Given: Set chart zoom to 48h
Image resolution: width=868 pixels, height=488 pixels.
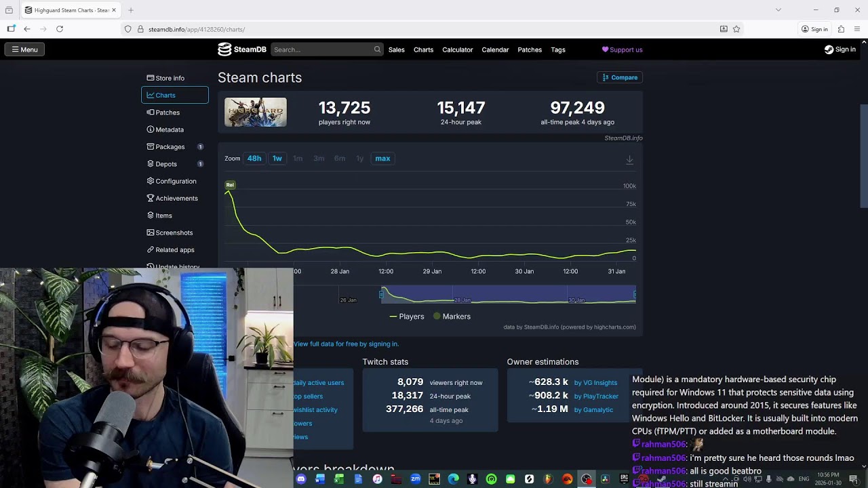Looking at the screenshot, I should point(254,159).
